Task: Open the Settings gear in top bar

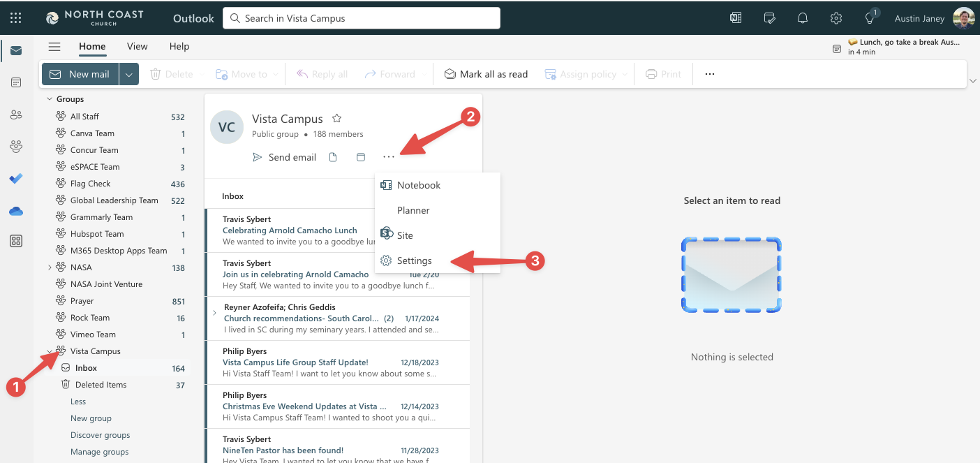Action: pos(836,18)
